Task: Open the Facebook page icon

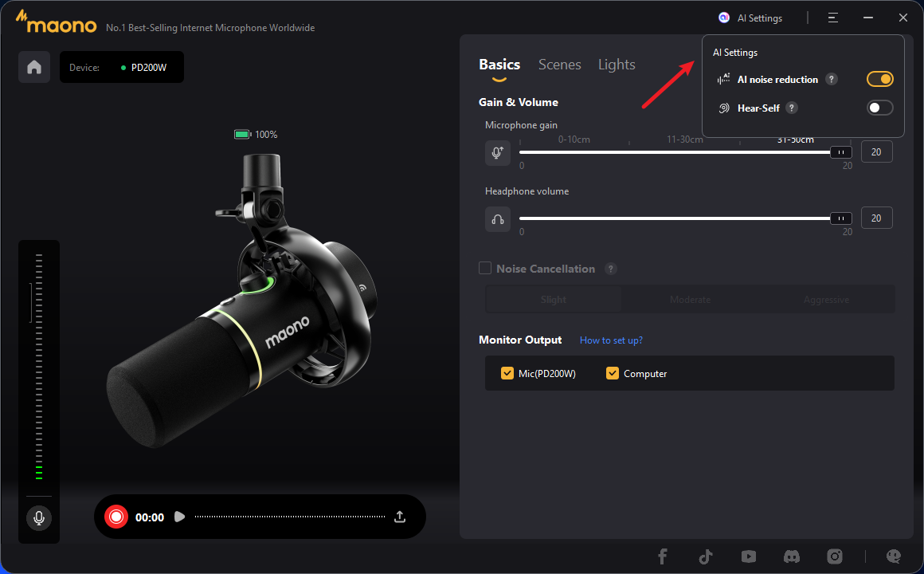Action: [662, 556]
